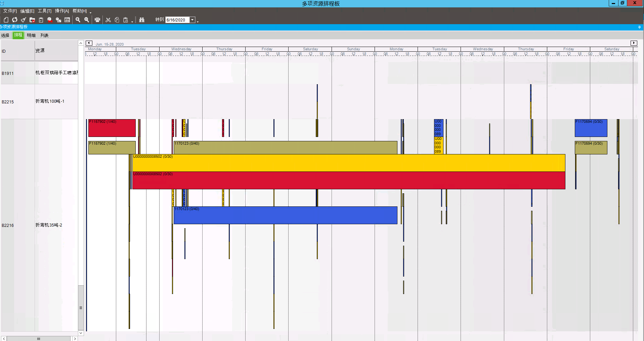Open the 编辑[E] menu
The height and width of the screenshot is (341, 644).
tap(27, 11)
